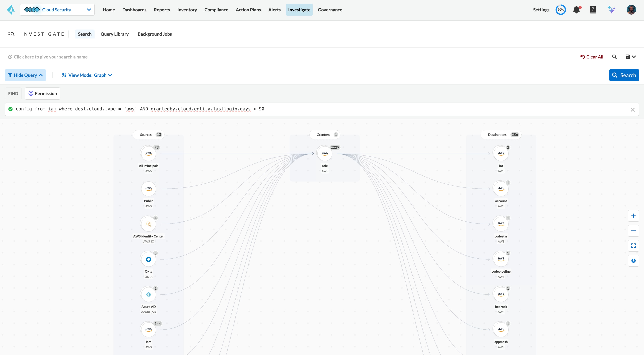The height and width of the screenshot is (355, 644).
Task: Click Clear All to reset the query
Action: (591, 57)
